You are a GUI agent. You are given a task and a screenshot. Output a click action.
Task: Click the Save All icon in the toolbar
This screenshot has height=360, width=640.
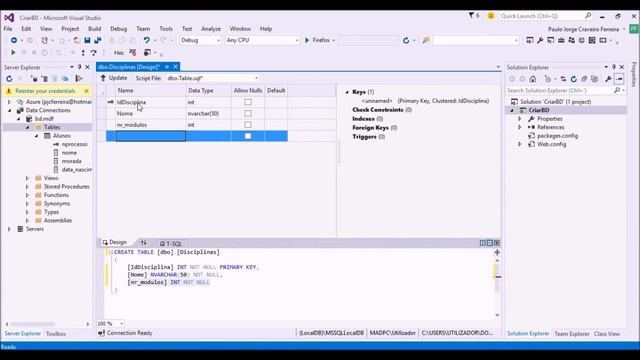pyautogui.click(x=98, y=40)
